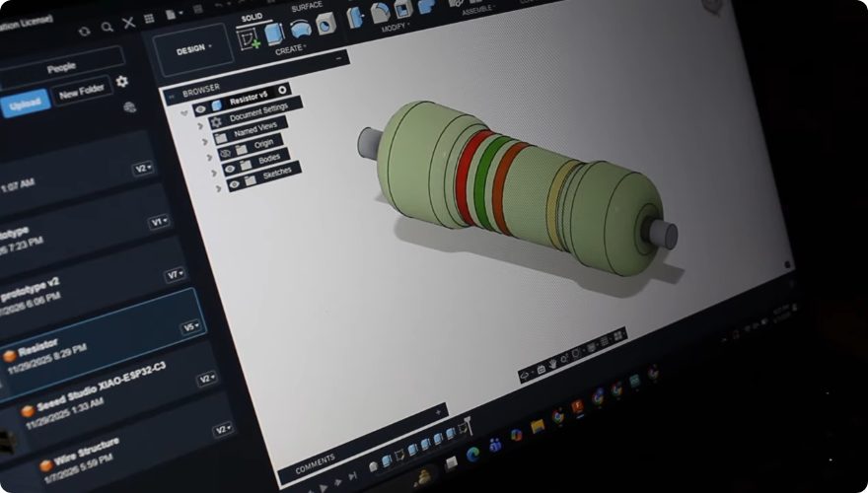Select the Revolve tool

click(x=301, y=29)
